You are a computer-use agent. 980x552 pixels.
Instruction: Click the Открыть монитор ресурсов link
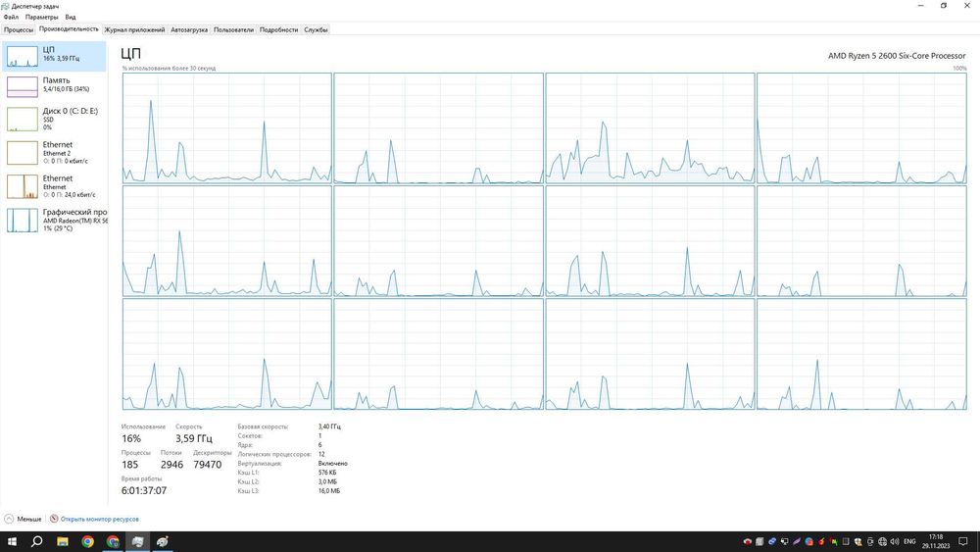tap(94, 519)
